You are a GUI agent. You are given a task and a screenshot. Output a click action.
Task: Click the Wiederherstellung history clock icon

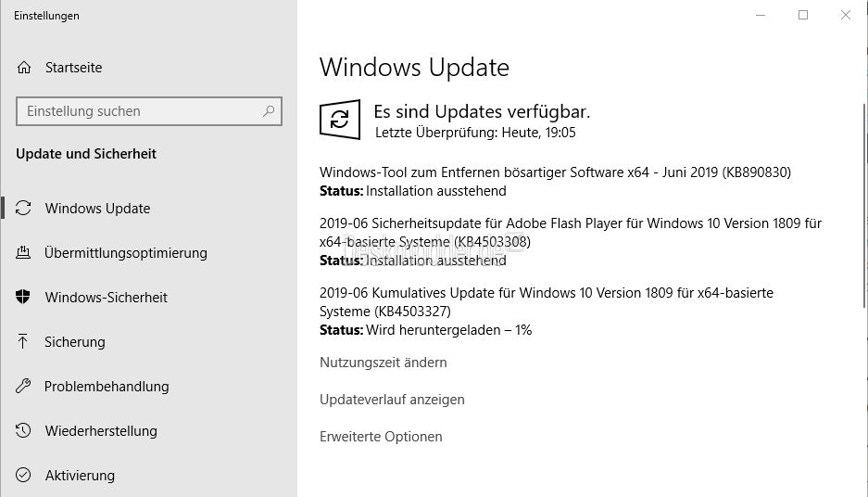(x=23, y=430)
